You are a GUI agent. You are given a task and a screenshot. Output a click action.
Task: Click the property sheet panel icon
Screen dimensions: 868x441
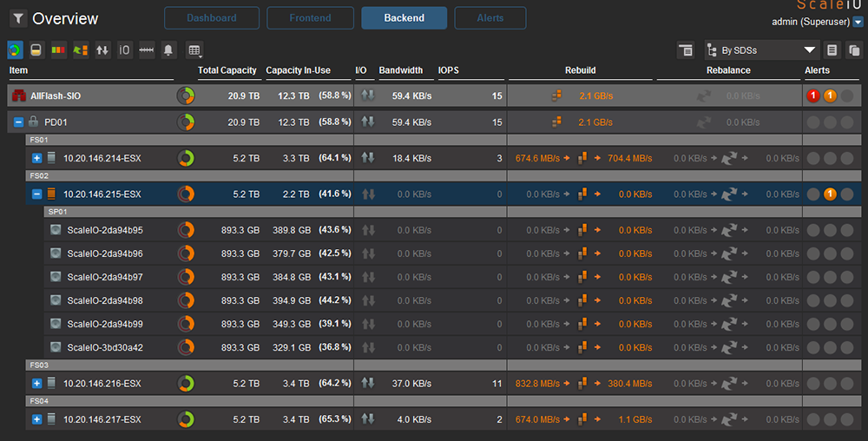click(686, 50)
